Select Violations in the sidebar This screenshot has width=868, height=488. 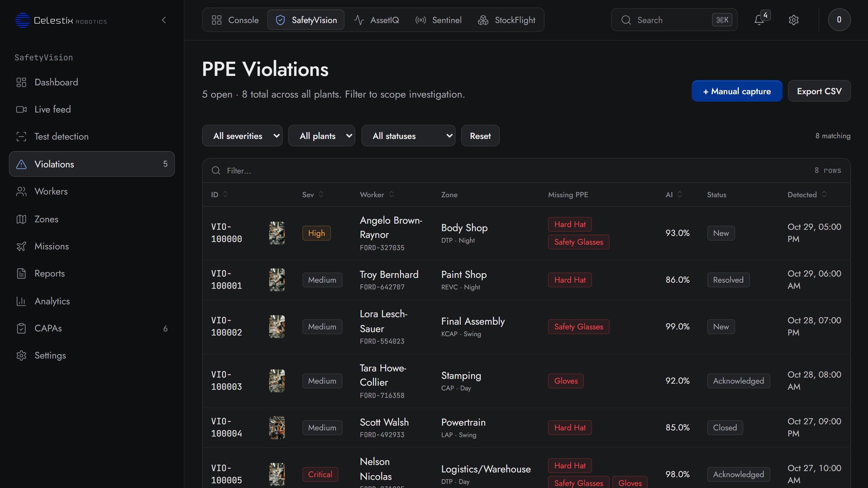92,164
